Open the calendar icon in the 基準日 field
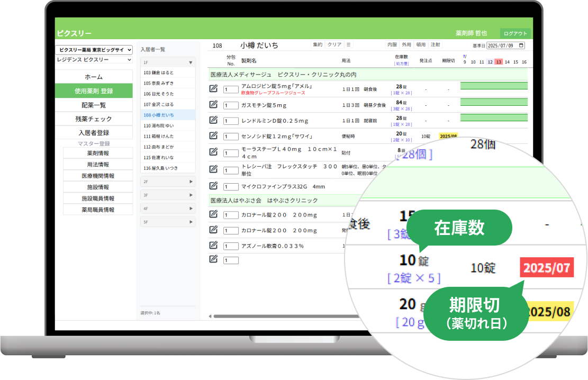This screenshot has width=588, height=380. pos(520,46)
